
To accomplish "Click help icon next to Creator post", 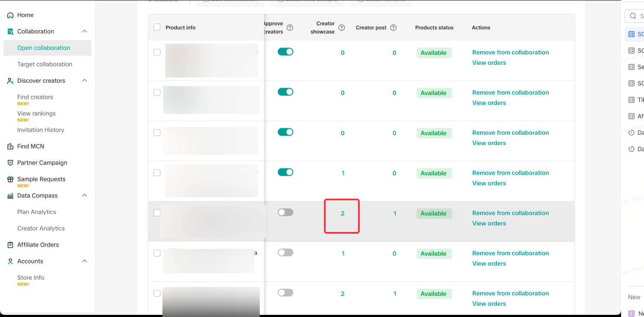I will tap(393, 28).
